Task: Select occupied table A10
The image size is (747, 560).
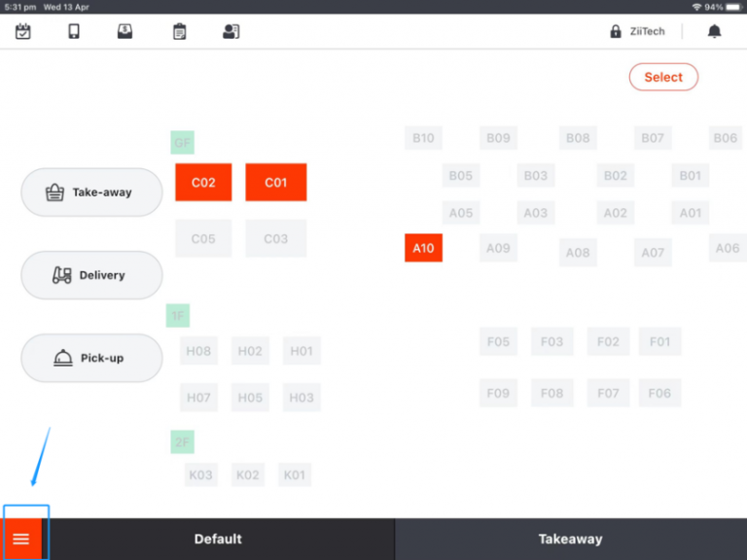Action: (x=423, y=248)
